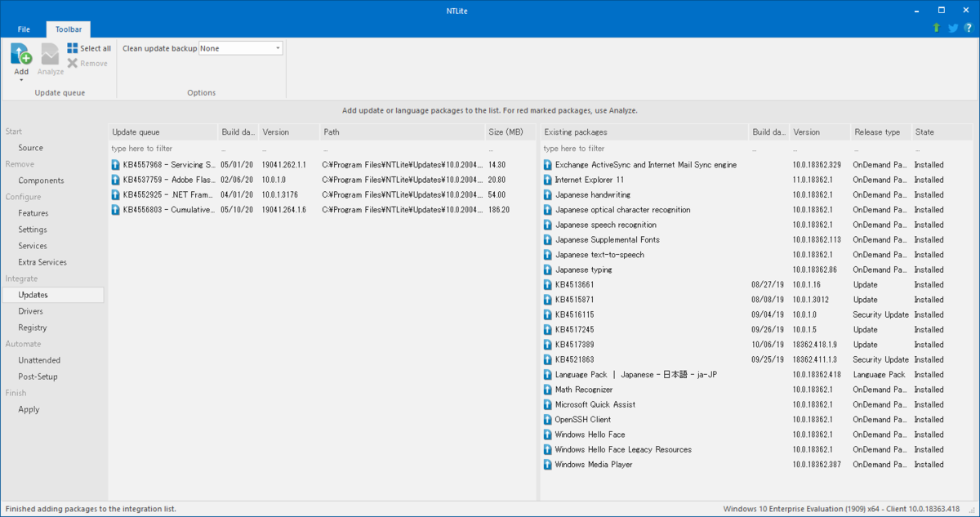This screenshot has width=980, height=517.
Task: Click version 19041.262.1.1 cell
Action: tap(283, 165)
